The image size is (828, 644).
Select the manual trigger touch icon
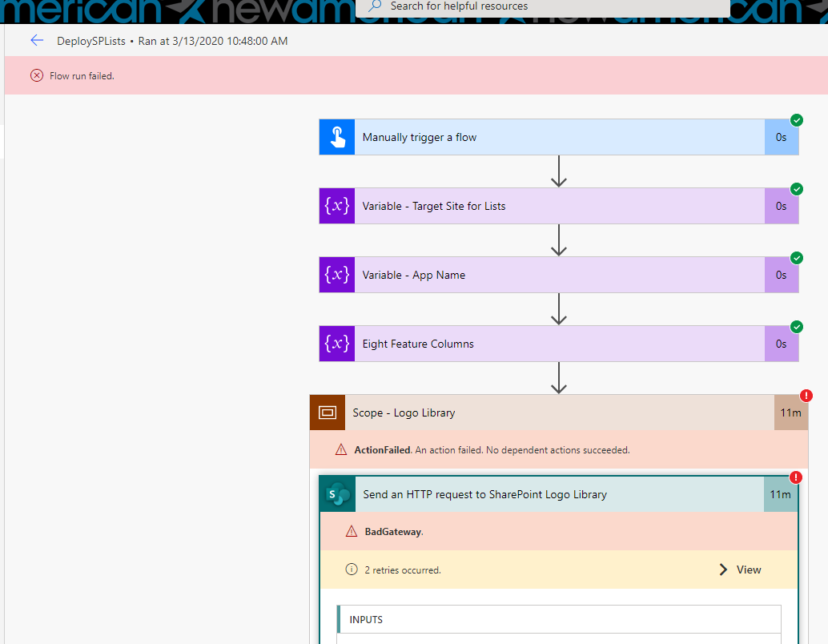pos(336,136)
